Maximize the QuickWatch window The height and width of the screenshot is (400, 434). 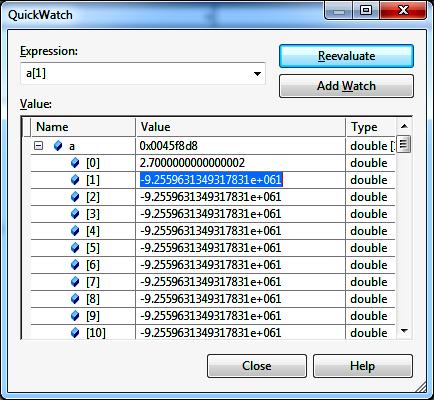coord(366,10)
